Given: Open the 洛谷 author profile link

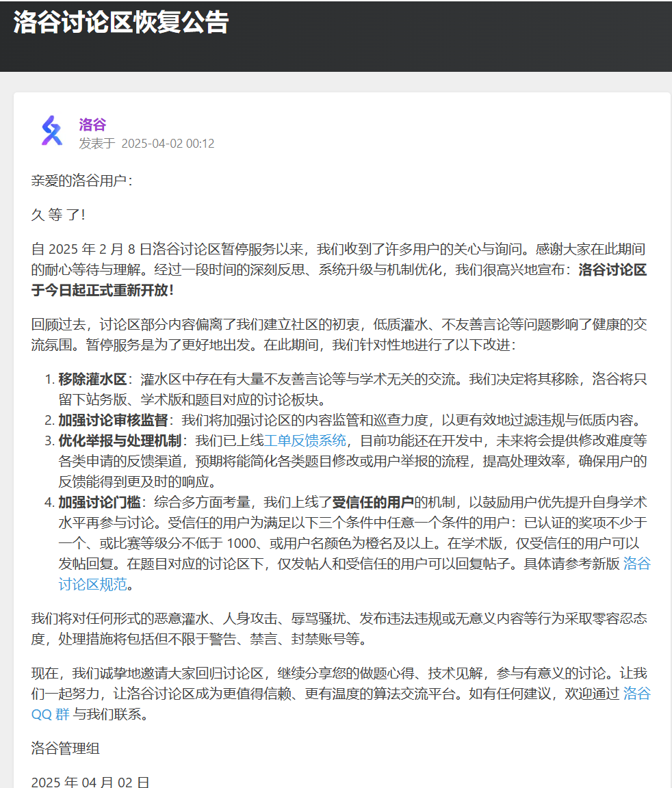Looking at the screenshot, I should tap(92, 124).
